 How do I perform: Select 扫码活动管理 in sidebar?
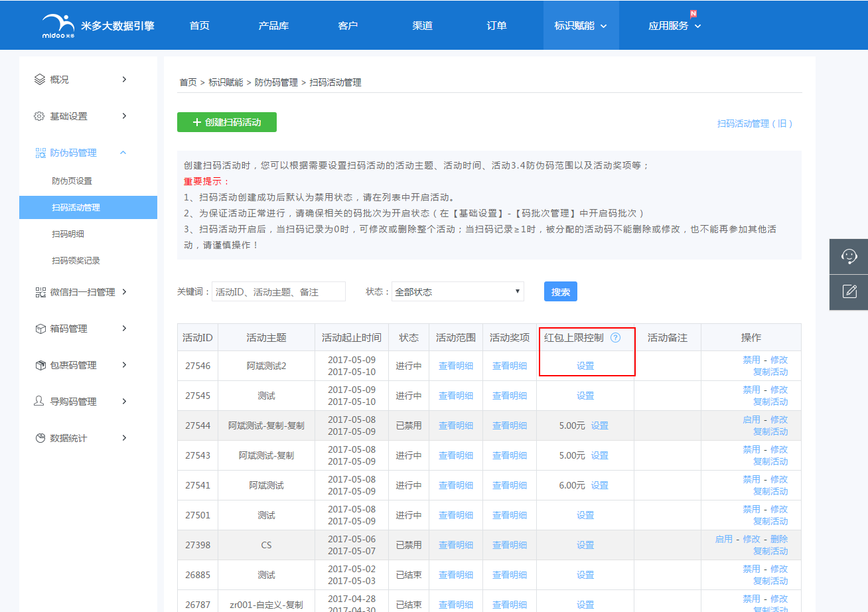coord(88,207)
